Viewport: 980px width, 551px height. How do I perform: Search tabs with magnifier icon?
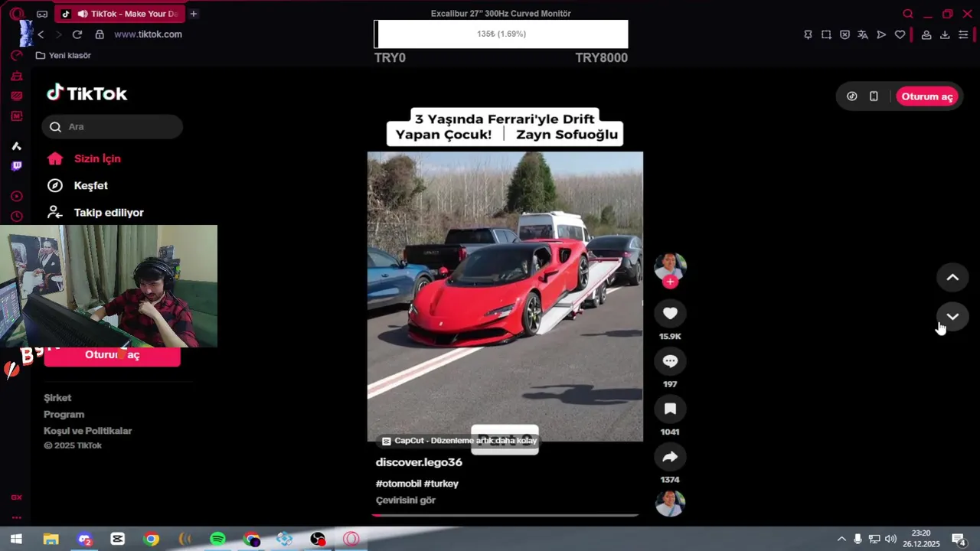click(x=908, y=14)
